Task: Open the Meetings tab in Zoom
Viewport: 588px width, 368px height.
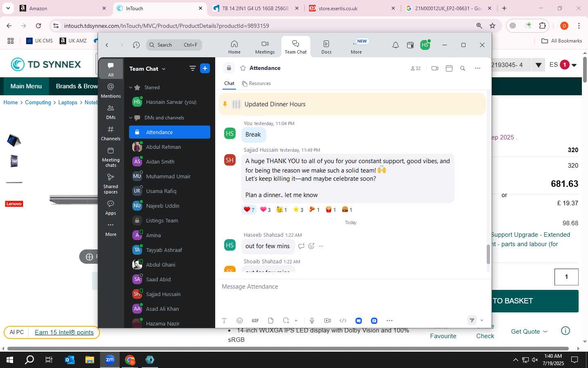Action: (x=265, y=47)
